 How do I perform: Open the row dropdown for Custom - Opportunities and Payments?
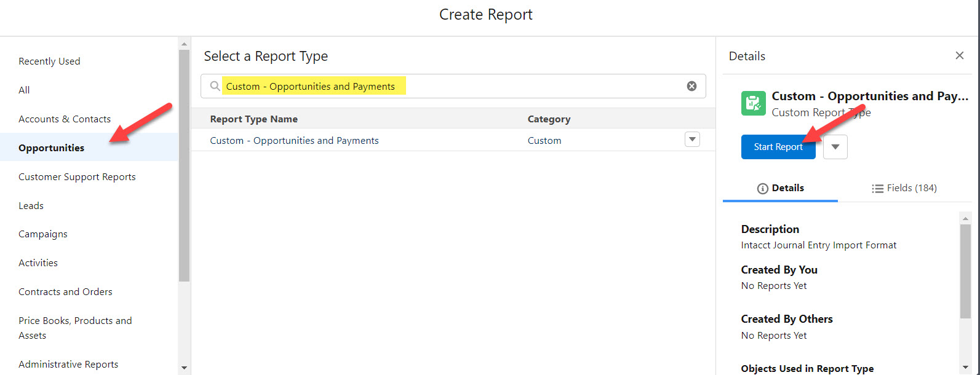pos(692,140)
